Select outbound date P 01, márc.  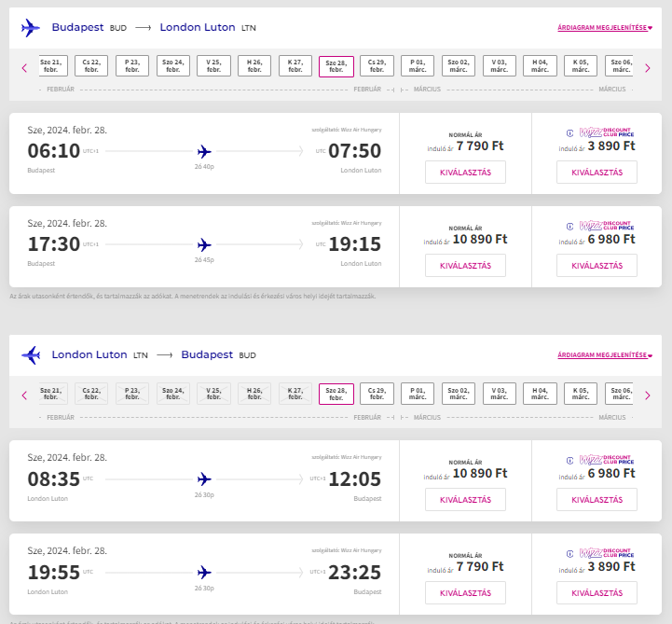tap(418, 66)
